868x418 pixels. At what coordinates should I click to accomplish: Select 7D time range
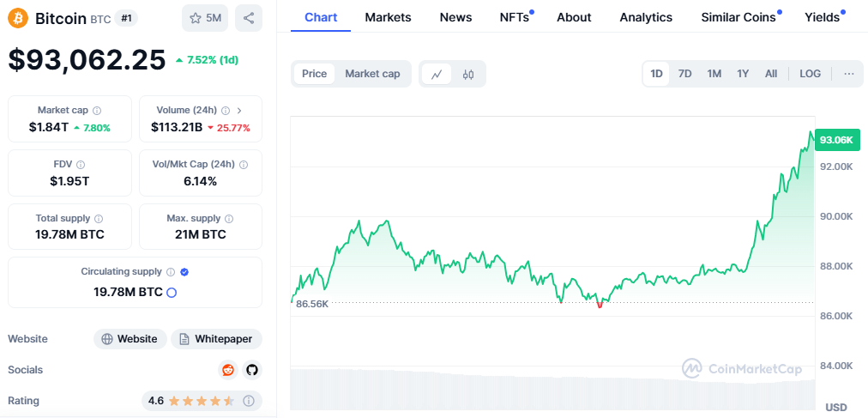click(685, 74)
